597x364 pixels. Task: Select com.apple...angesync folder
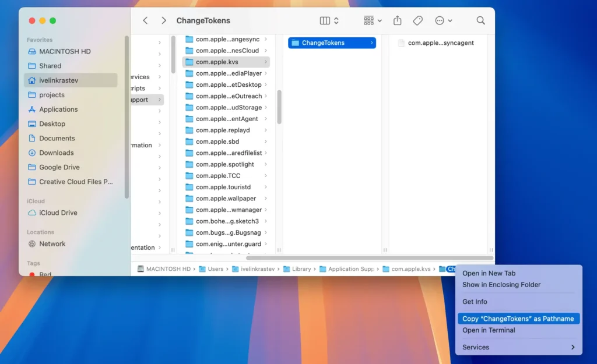click(x=226, y=39)
